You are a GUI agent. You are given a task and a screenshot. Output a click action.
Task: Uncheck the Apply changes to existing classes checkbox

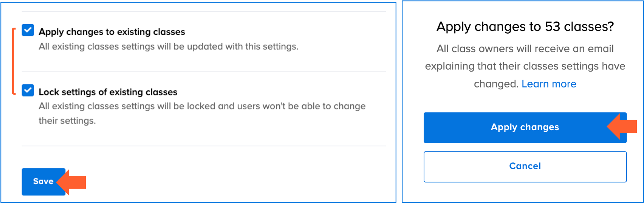(28, 30)
